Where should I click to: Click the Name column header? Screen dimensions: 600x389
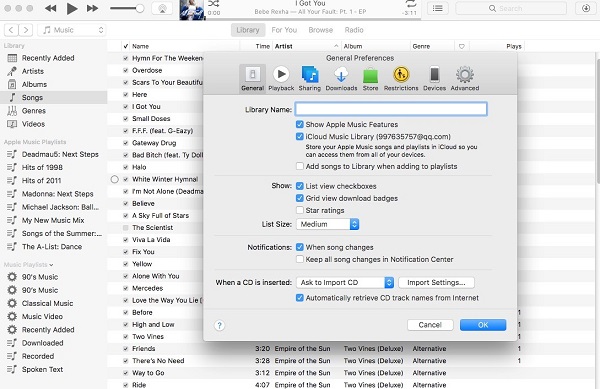185,46
